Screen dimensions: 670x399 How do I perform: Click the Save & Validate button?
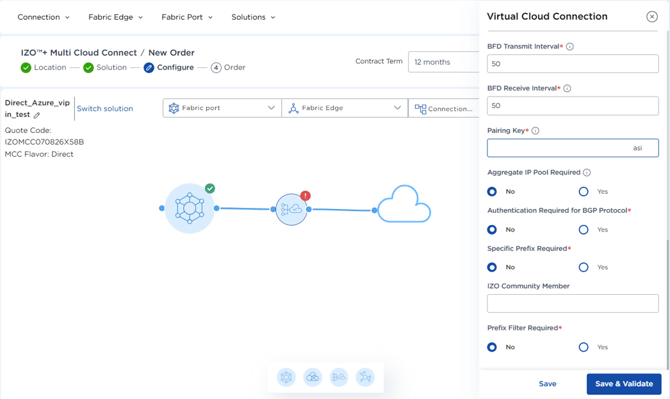point(624,384)
